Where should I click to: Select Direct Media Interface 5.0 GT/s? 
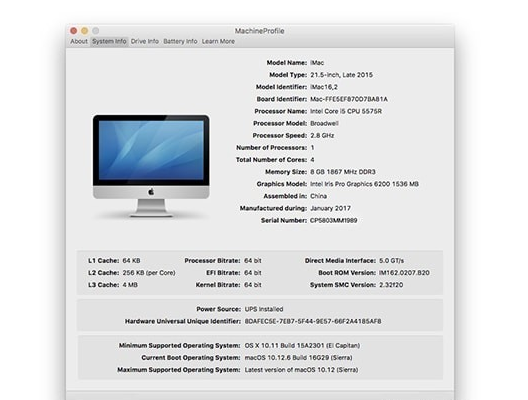pos(391,261)
